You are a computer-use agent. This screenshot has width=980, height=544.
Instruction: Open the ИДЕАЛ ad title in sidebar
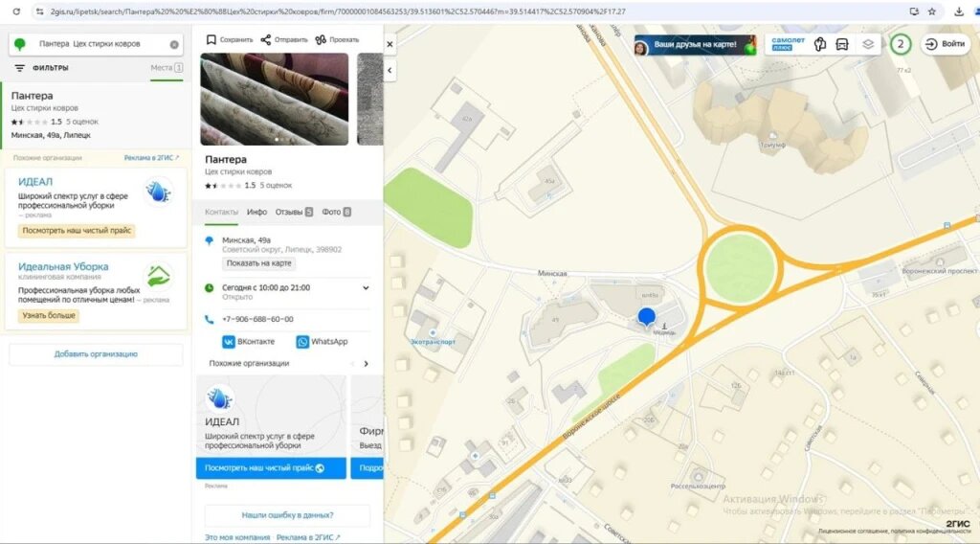(35, 181)
